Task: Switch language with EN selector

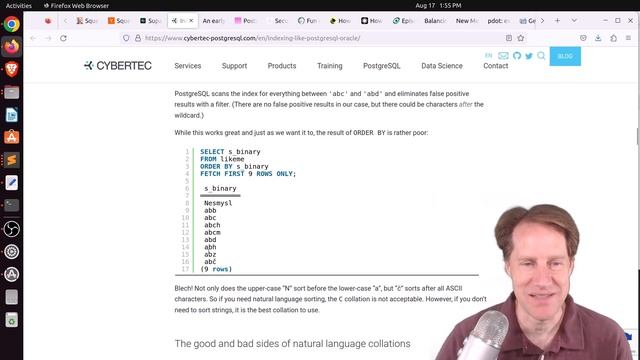Action: point(488,56)
